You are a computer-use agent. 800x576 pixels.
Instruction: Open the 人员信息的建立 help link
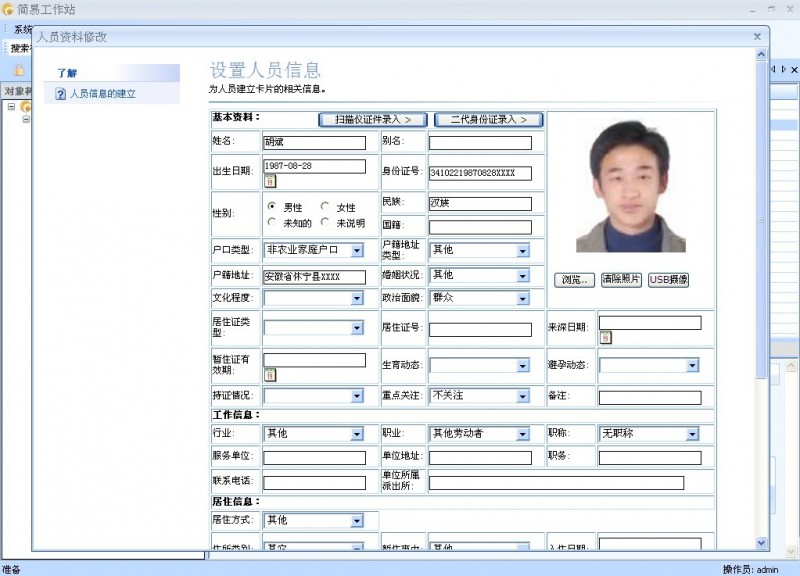[x=103, y=94]
